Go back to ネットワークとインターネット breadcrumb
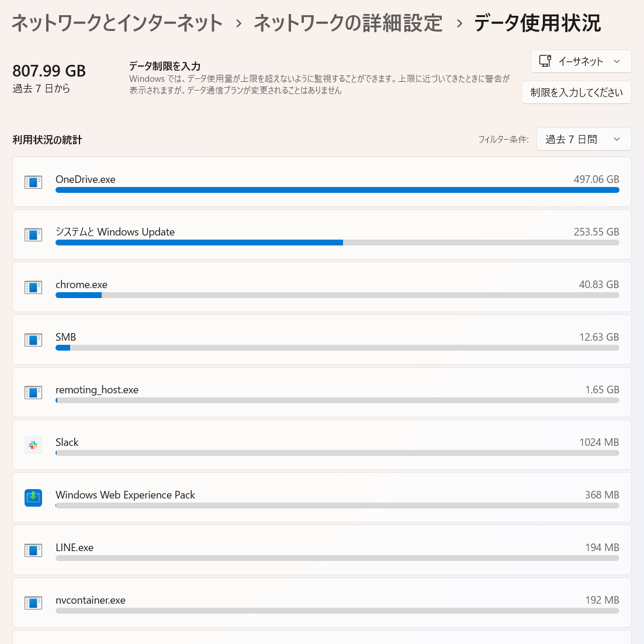644x644 pixels. tap(116, 23)
